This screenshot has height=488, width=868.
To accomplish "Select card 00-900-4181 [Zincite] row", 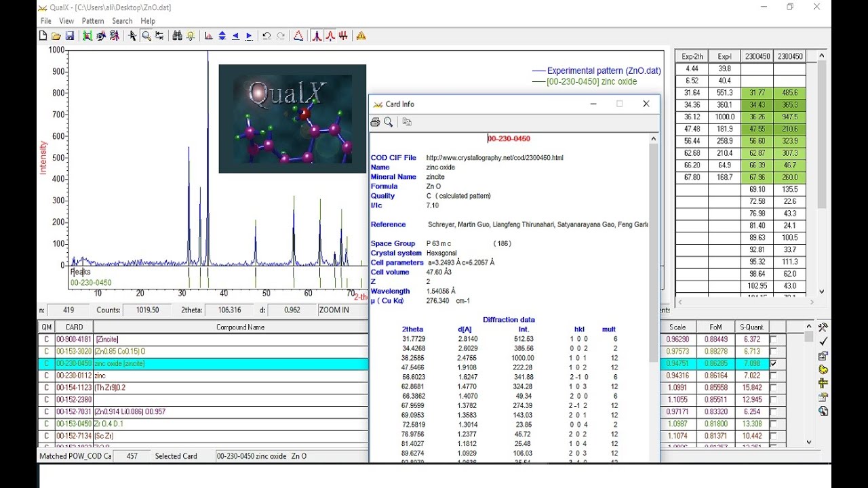I will [203, 339].
